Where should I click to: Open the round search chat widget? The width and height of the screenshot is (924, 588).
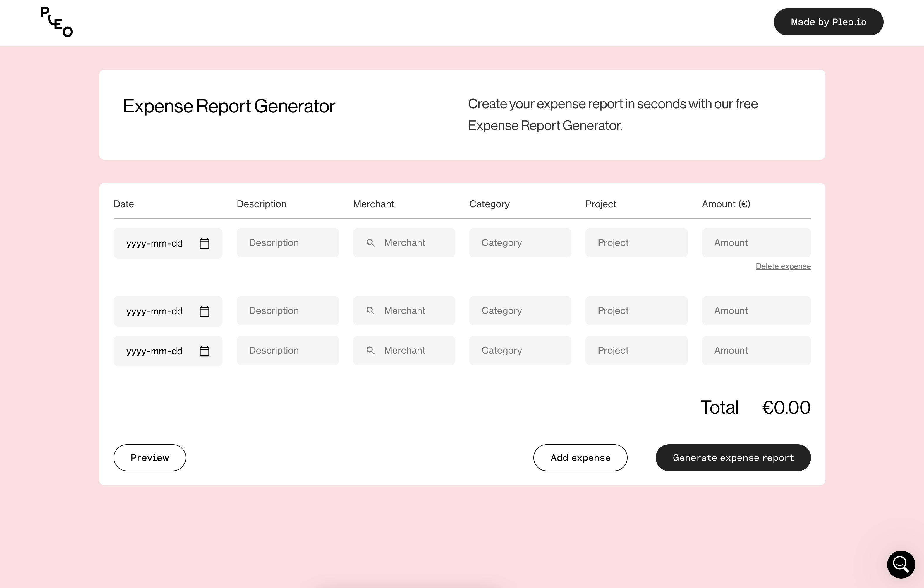pos(901,564)
